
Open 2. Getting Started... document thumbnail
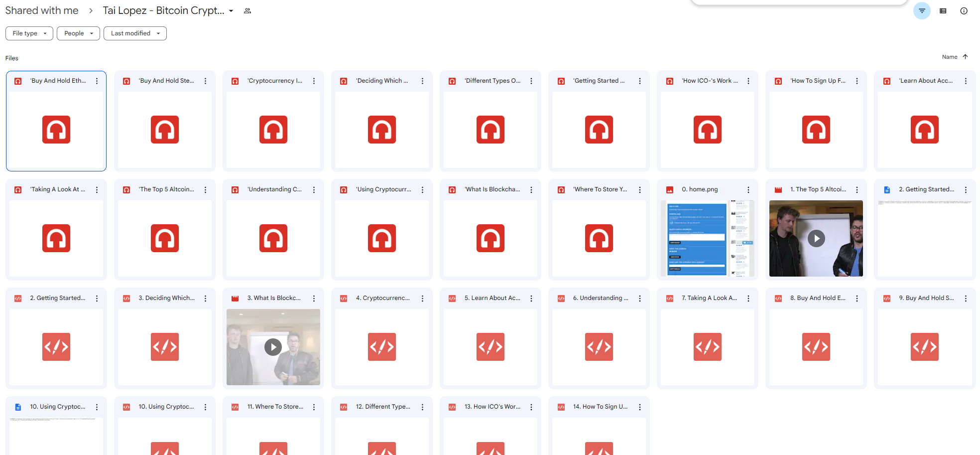click(x=925, y=238)
